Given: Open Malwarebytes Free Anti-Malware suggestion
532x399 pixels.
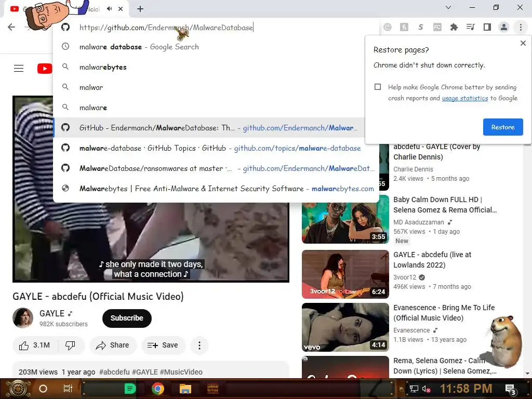Looking at the screenshot, I should (216, 188).
